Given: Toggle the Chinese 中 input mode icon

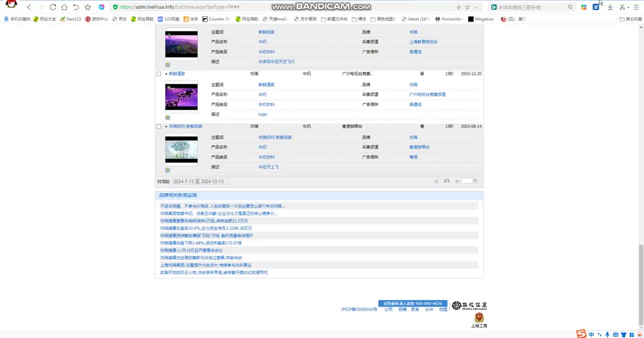Looking at the screenshot, I should click(591, 334).
